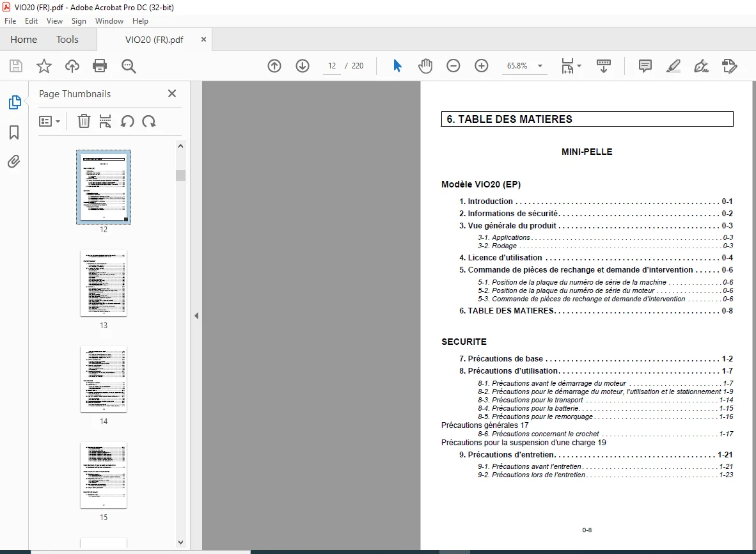Open the Bookmarks panel
Image resolution: width=756 pixels, height=554 pixels.
point(14,132)
